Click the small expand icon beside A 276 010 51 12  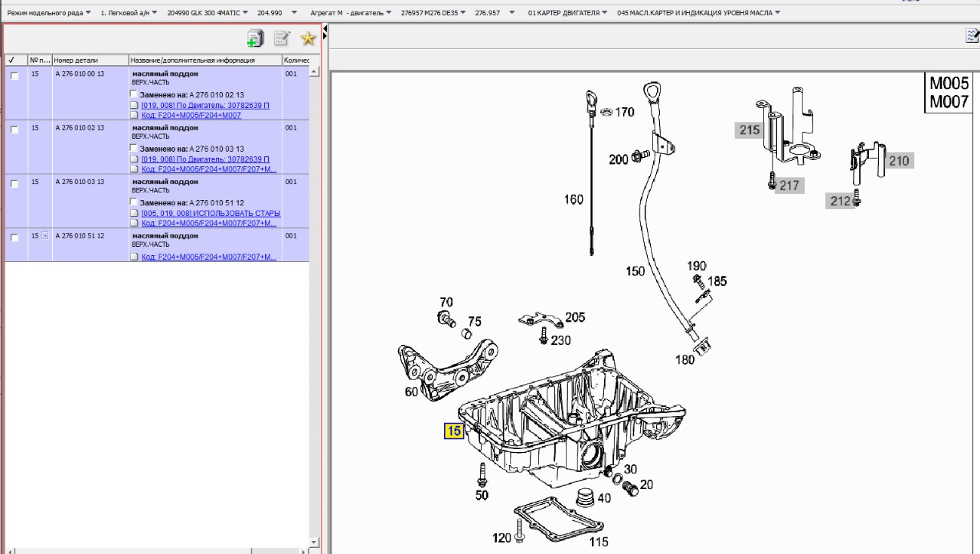45,236
